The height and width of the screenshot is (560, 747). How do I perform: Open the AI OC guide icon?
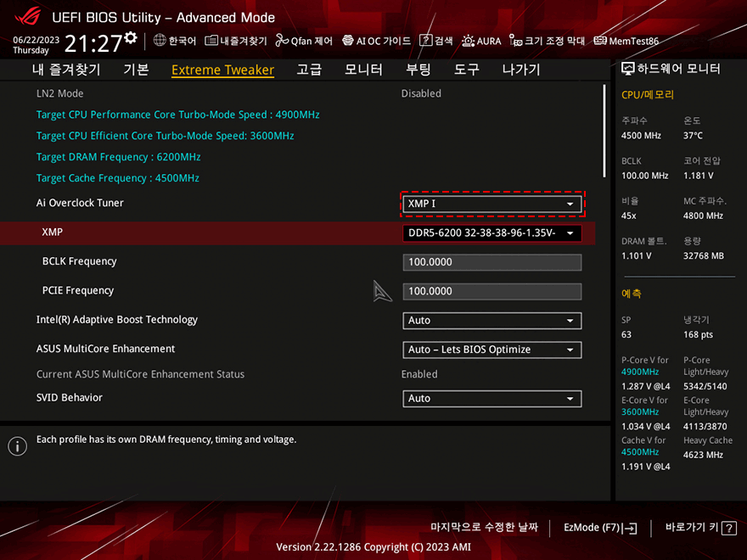(x=348, y=41)
